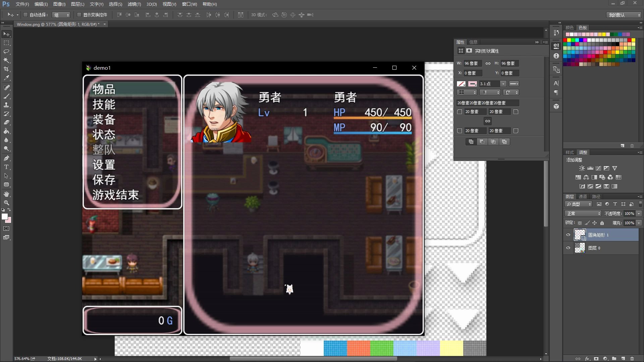
Task: Switch to the 通道 tab
Action: 583,196
